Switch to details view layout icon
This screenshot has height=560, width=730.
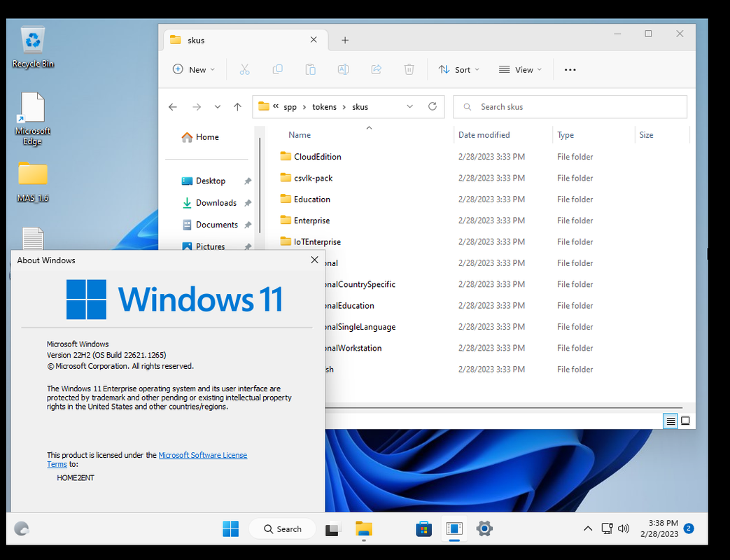click(671, 421)
